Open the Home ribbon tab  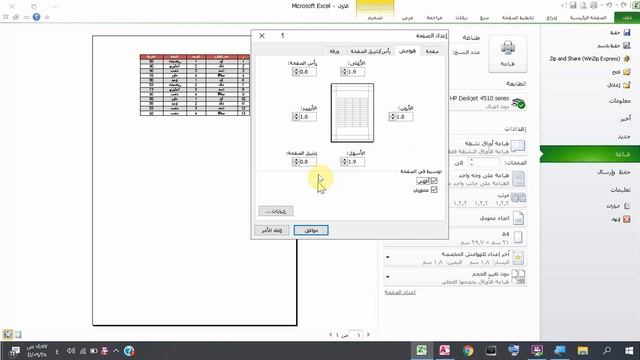[x=588, y=18]
